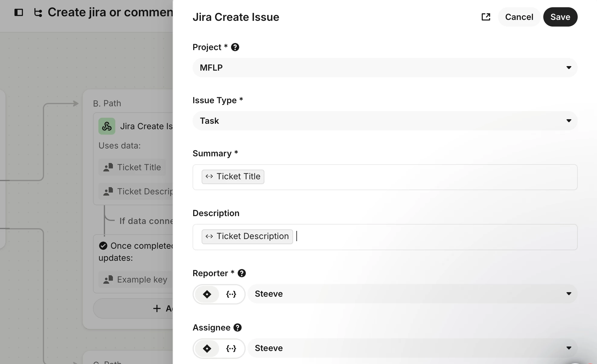597x364 pixels.
Task: Click the green Jira webhook icon in B. Path
Action: [107, 126]
